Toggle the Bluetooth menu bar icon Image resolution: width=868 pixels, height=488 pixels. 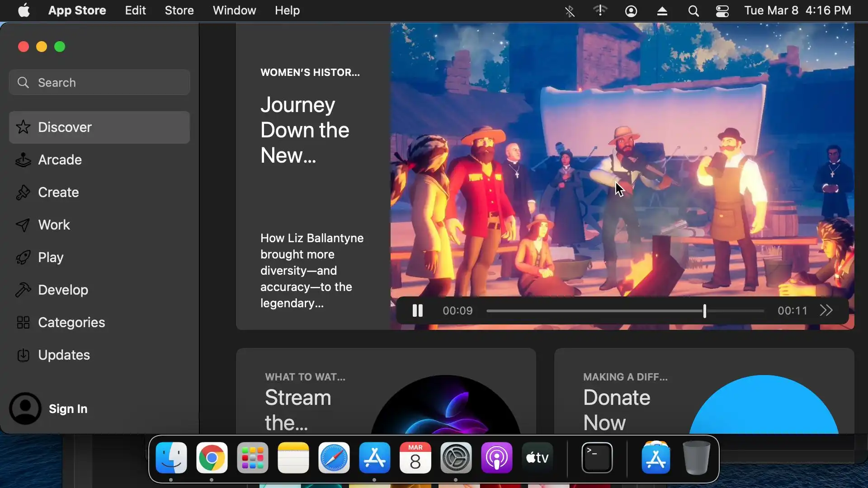(x=570, y=11)
